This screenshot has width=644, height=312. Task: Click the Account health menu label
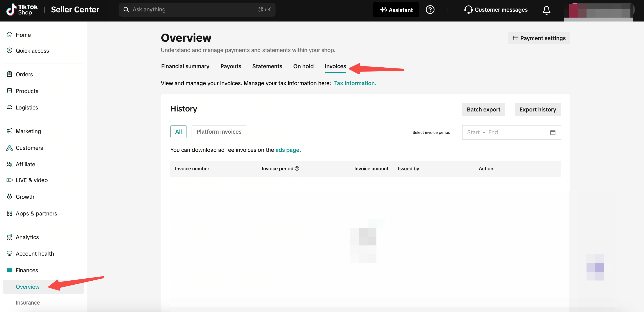click(x=35, y=254)
